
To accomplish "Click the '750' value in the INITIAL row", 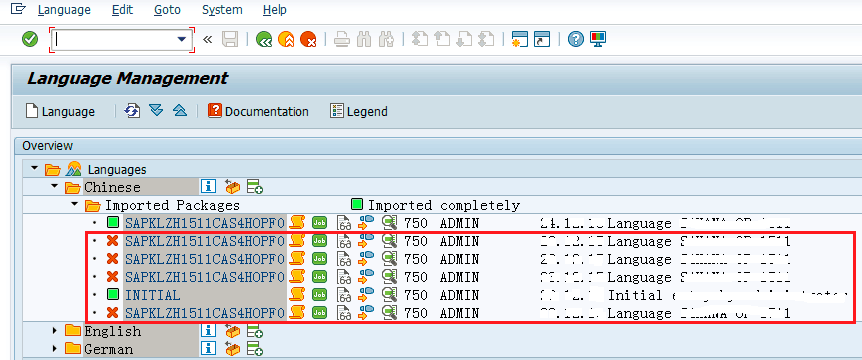I will click(416, 296).
